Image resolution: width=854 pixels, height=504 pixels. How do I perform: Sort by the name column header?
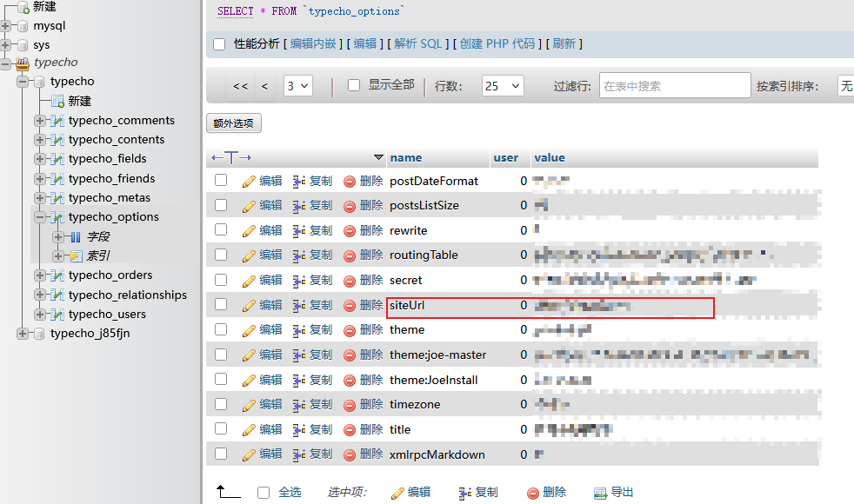(405, 158)
